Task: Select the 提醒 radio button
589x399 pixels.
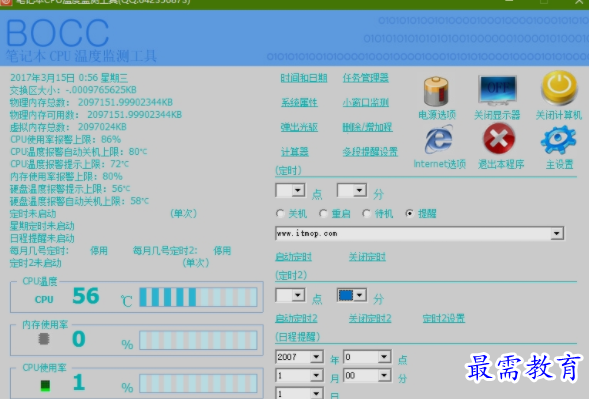Action: coord(409,214)
